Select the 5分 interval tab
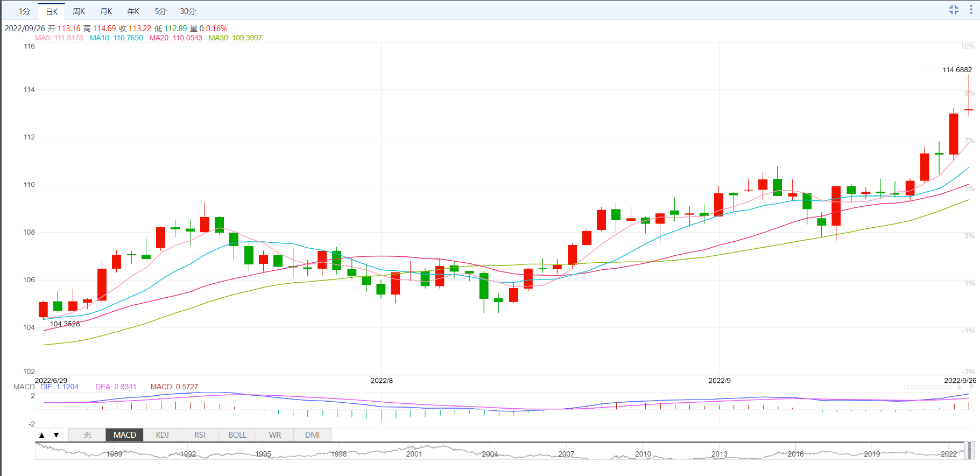Screen dimensions: 980x476 pos(160,11)
